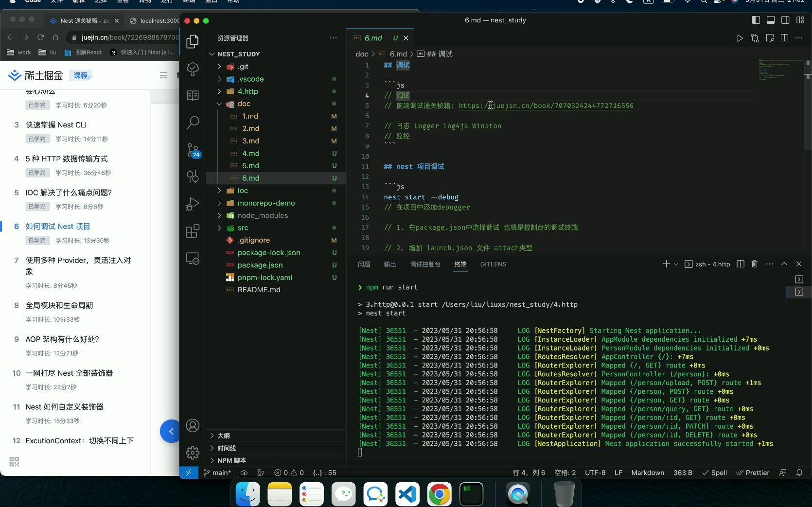Toggle panel layout icon in title bar
The height and width of the screenshot is (507, 812).
coord(771,20)
